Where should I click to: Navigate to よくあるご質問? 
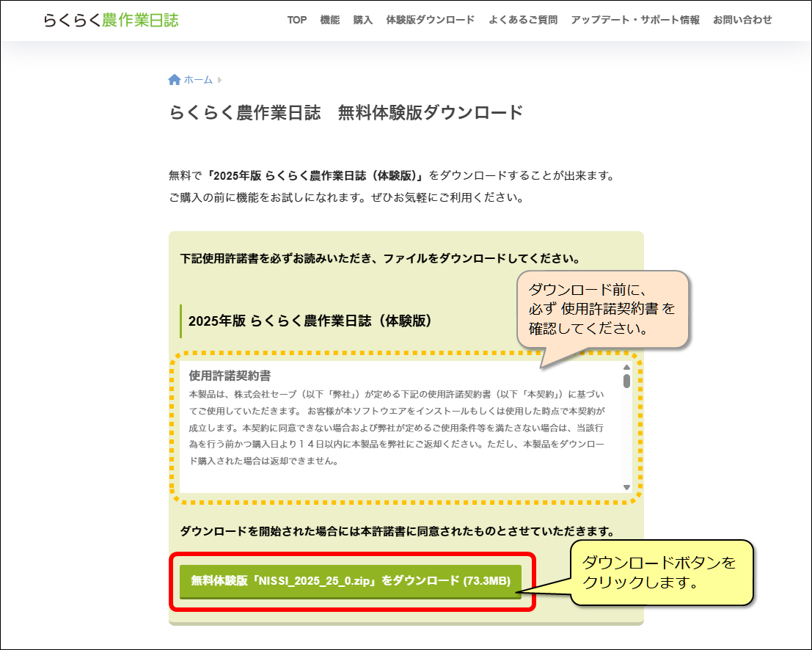click(x=523, y=20)
